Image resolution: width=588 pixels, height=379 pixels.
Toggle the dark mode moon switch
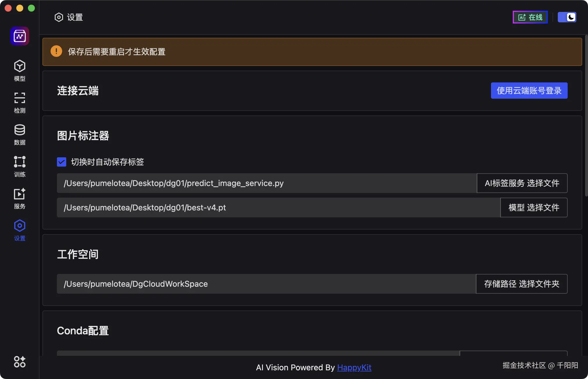pyautogui.click(x=567, y=17)
